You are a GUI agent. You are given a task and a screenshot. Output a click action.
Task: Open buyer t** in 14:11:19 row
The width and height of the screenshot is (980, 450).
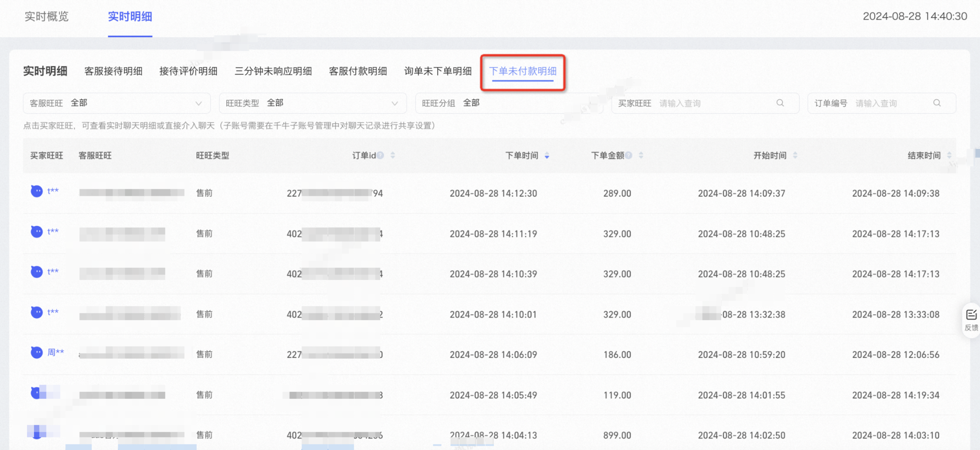coord(53,232)
